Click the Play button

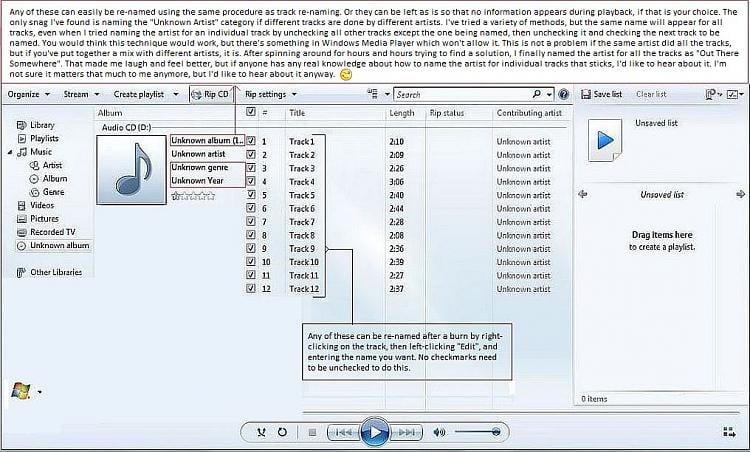pyautogui.click(x=375, y=432)
